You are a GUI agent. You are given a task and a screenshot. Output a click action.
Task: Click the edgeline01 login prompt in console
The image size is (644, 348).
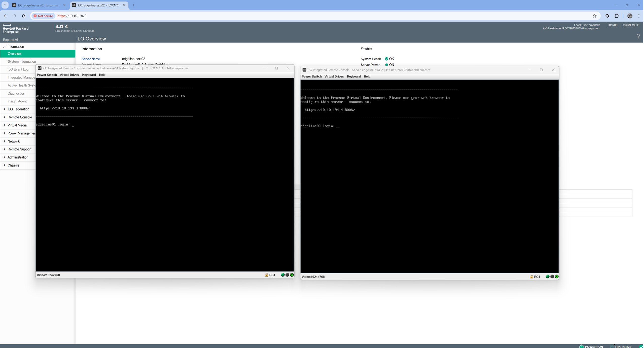point(55,125)
